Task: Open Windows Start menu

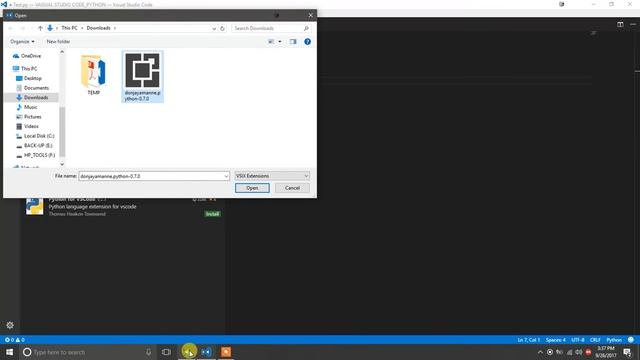Action: (9, 352)
